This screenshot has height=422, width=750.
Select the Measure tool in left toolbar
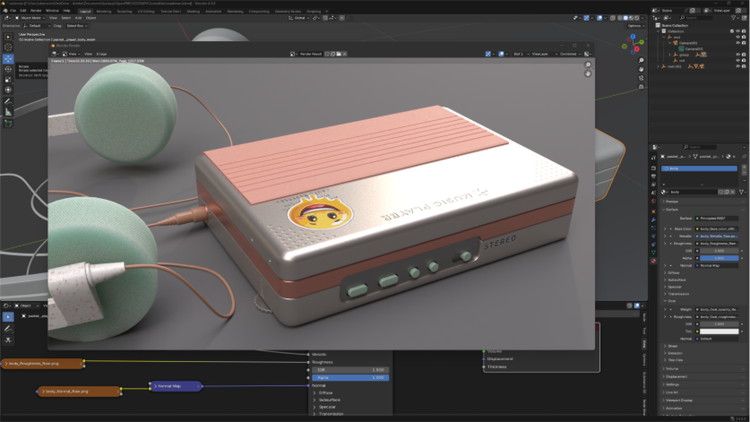[8, 112]
